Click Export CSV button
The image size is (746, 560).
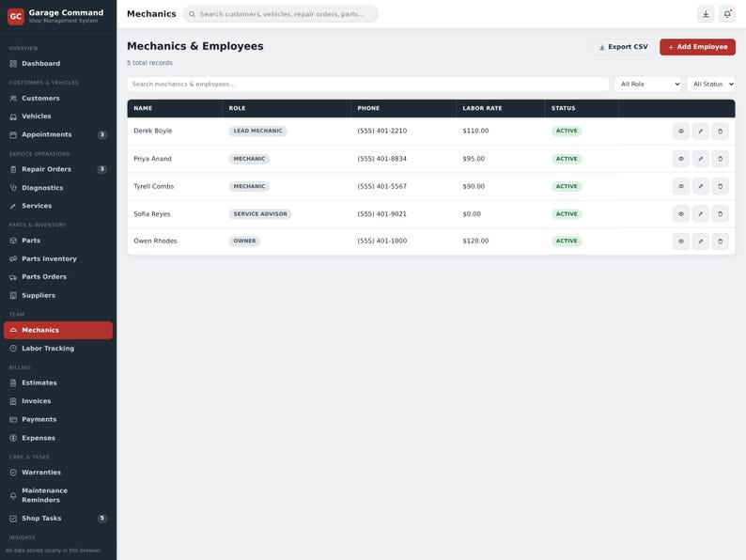pos(623,47)
